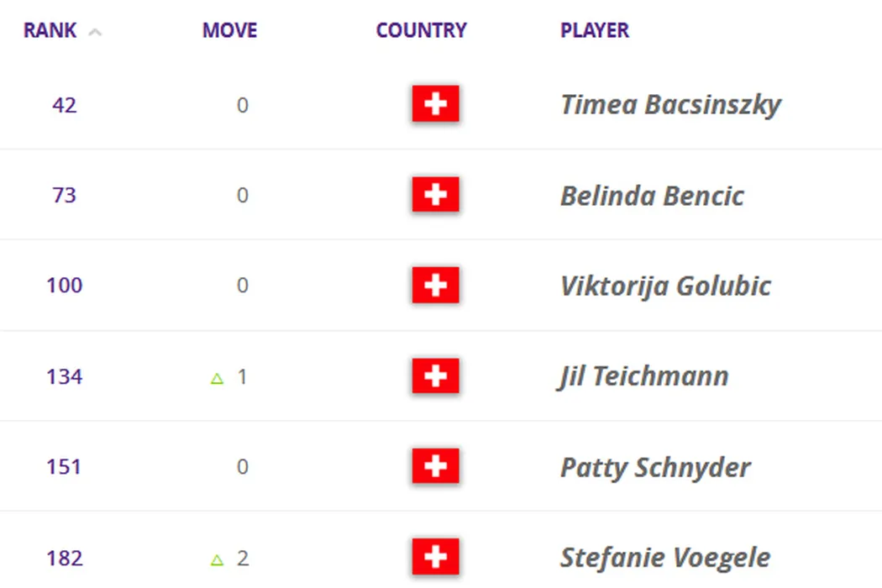Sort by COUNTRY column header

421,31
